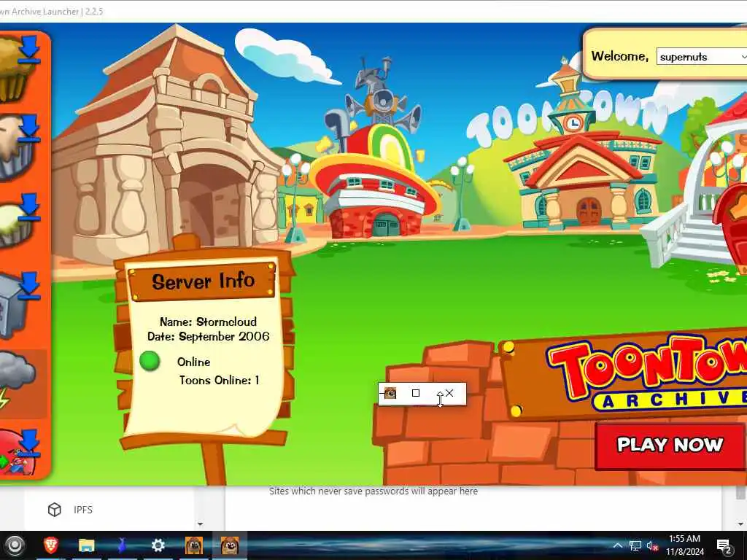Open the network status tray icon

tap(635, 545)
